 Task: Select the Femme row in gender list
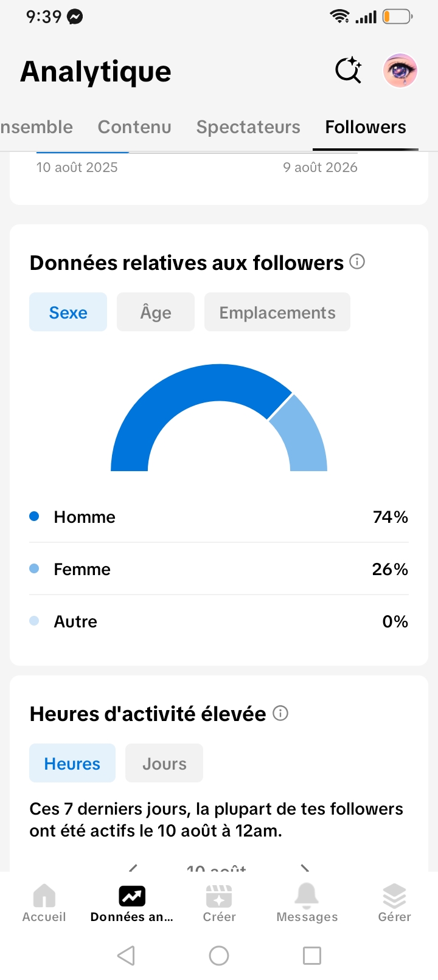click(x=219, y=569)
